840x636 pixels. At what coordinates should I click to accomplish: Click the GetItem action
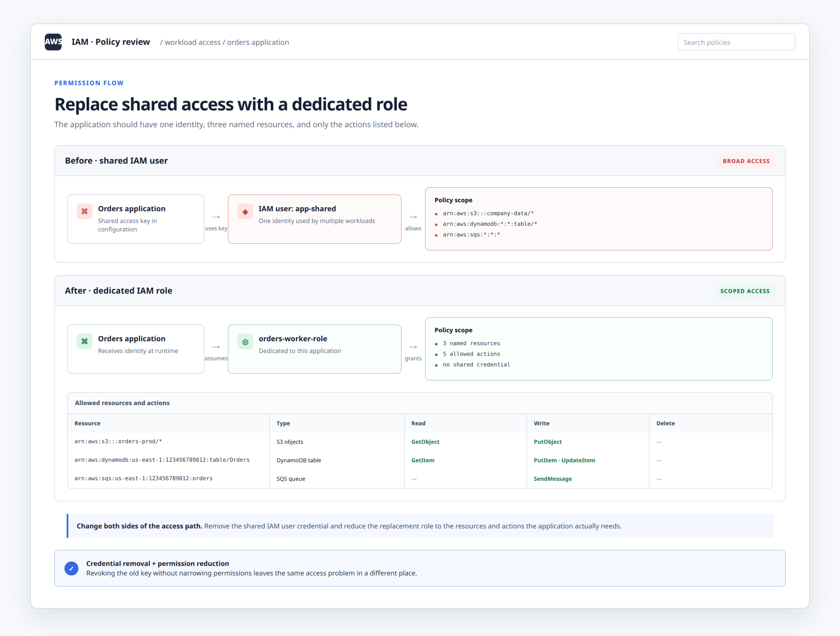[x=423, y=460]
